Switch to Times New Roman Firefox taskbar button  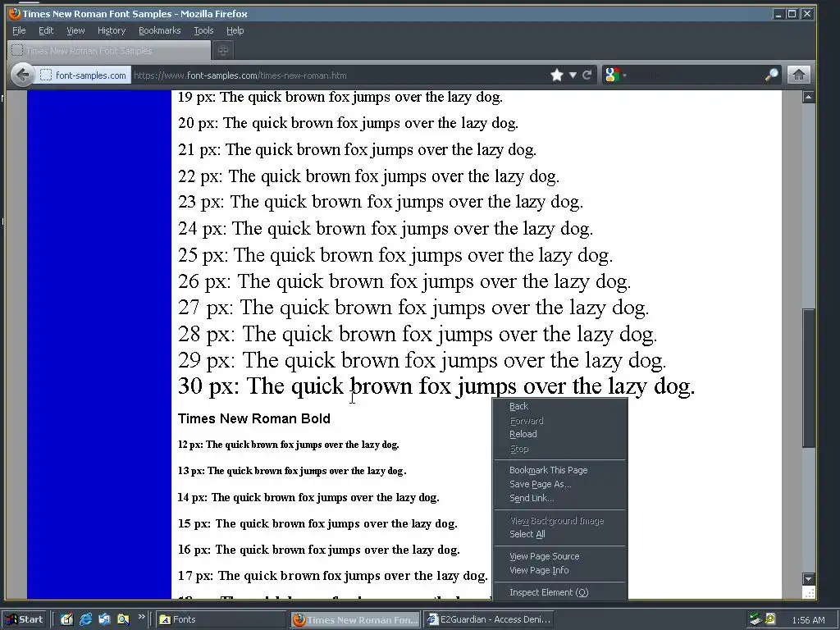(356, 619)
